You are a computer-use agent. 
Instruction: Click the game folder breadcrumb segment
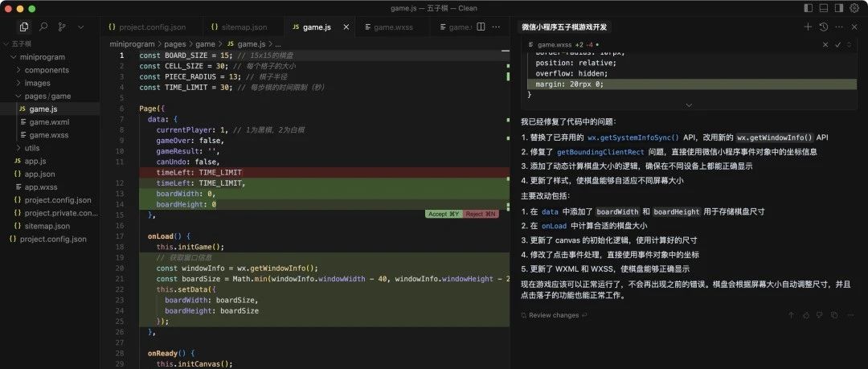click(x=206, y=43)
